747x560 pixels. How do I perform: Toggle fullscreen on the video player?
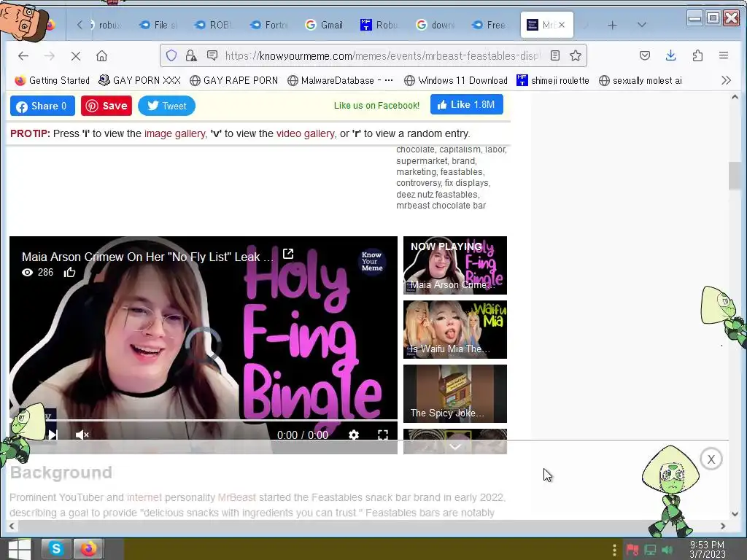pos(382,435)
